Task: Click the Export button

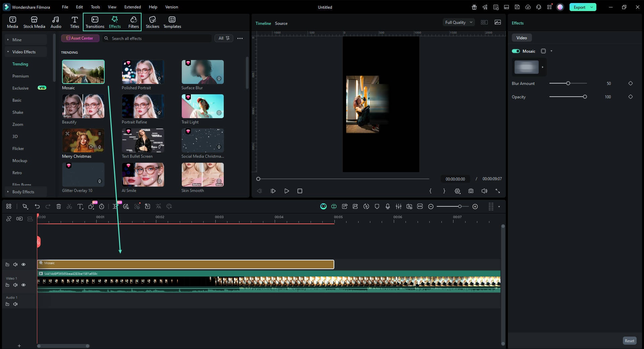Action: (580, 7)
